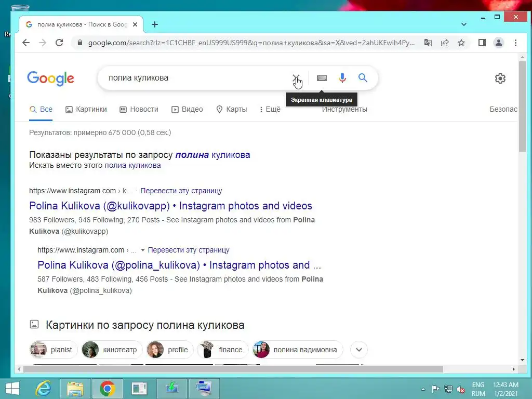
Task: Switch to Новости tab
Action: [139, 109]
